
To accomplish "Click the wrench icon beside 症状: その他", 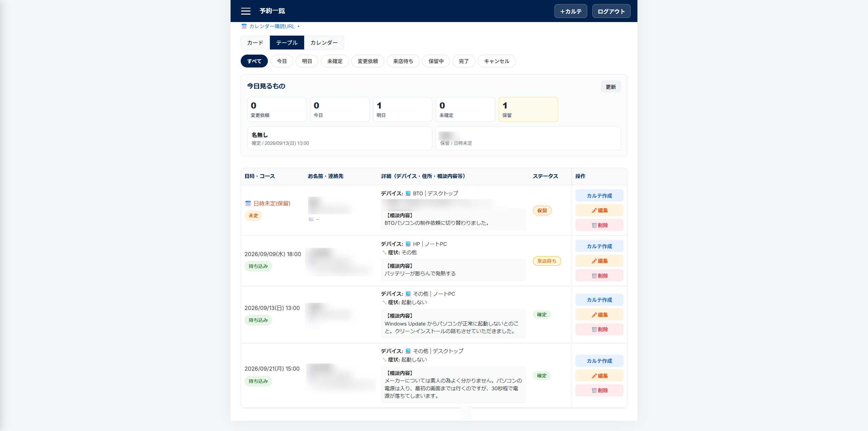I will click(x=384, y=253).
